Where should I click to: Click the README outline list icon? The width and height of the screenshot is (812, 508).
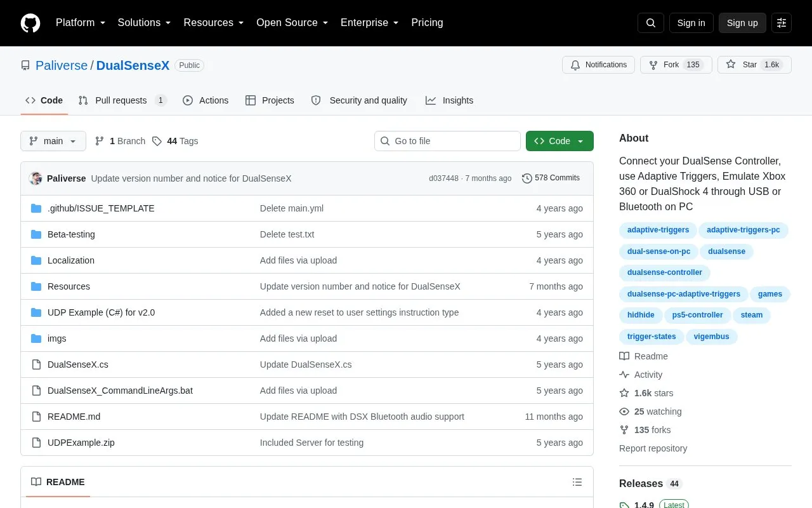[x=577, y=482]
